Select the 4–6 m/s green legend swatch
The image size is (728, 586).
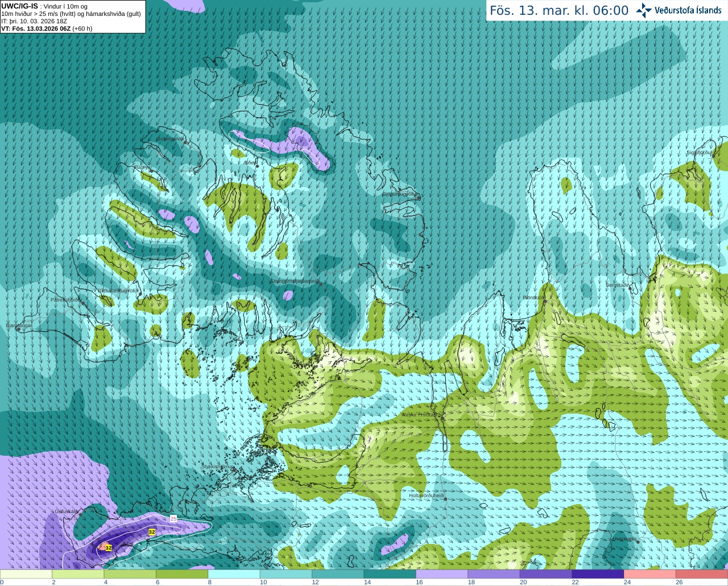point(130,575)
